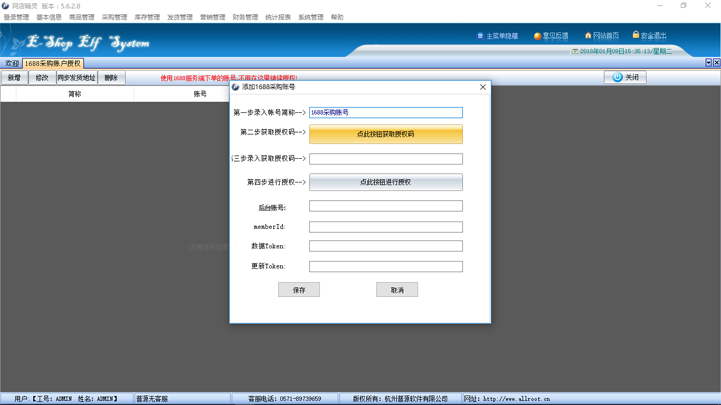Click the 新增 toolbar button
Viewport: 721px width, 405px height.
tap(14, 78)
